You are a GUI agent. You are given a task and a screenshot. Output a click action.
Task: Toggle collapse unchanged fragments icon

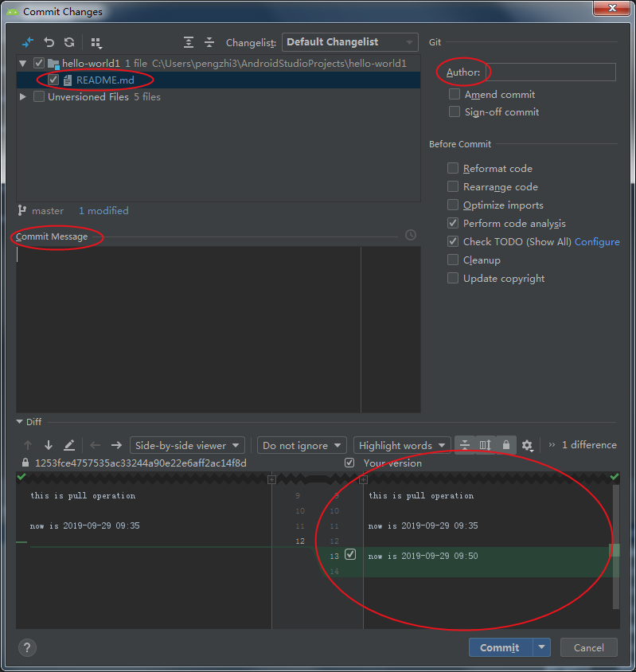(x=465, y=445)
